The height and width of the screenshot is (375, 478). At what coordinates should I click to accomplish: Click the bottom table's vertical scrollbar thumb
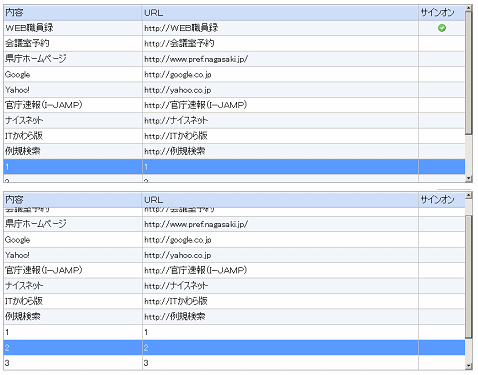[x=469, y=277]
